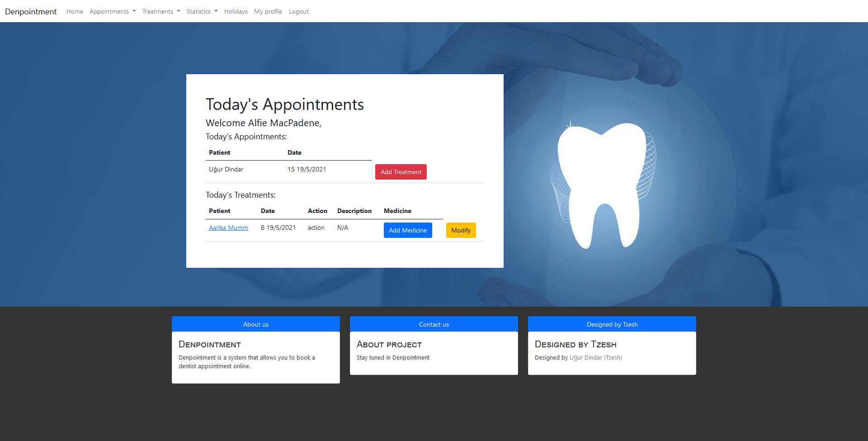Click the Denpointment brand logo text
868x441 pixels.
pyautogui.click(x=31, y=11)
